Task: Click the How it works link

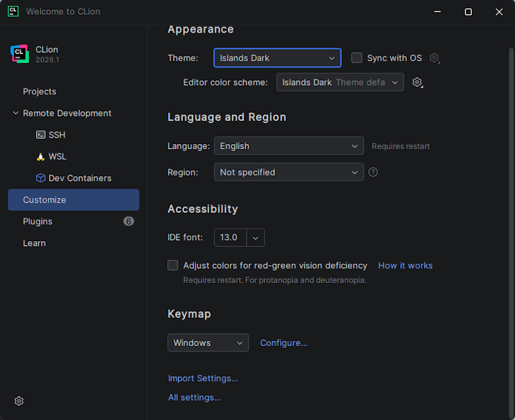Action: (x=406, y=266)
